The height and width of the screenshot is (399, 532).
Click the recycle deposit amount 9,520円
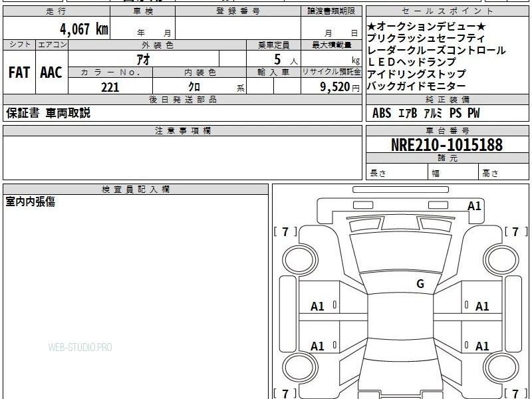(340, 87)
